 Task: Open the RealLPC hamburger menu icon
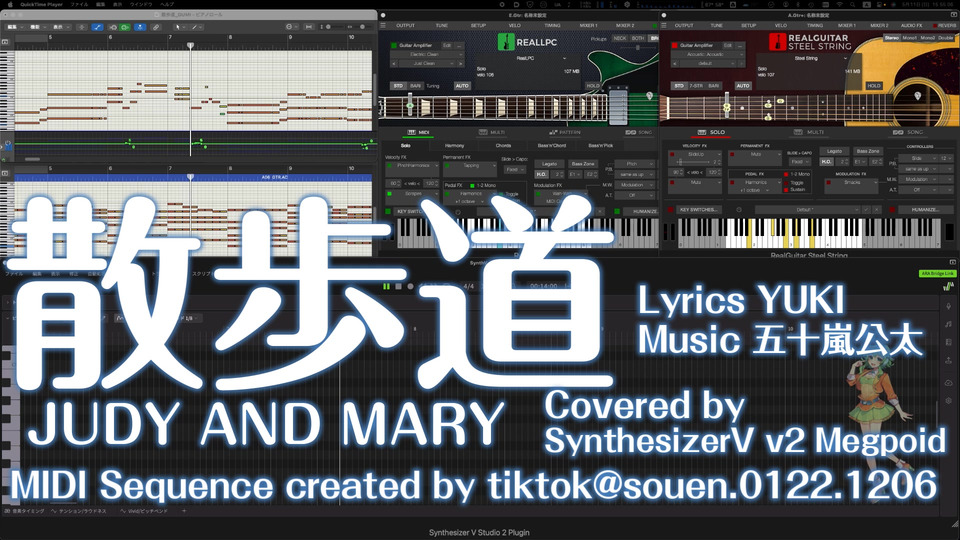[x=384, y=26]
